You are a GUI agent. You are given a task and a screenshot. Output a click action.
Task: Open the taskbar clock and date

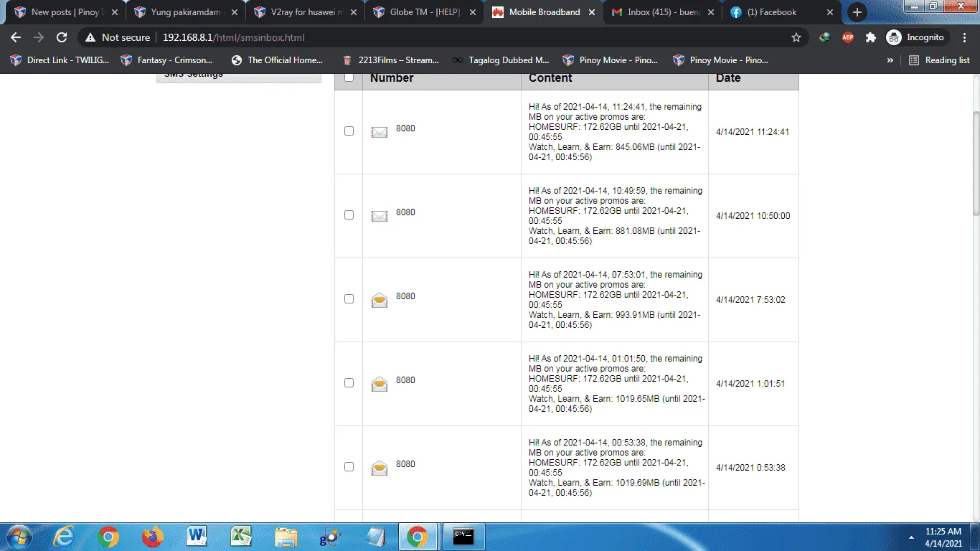coord(943,537)
